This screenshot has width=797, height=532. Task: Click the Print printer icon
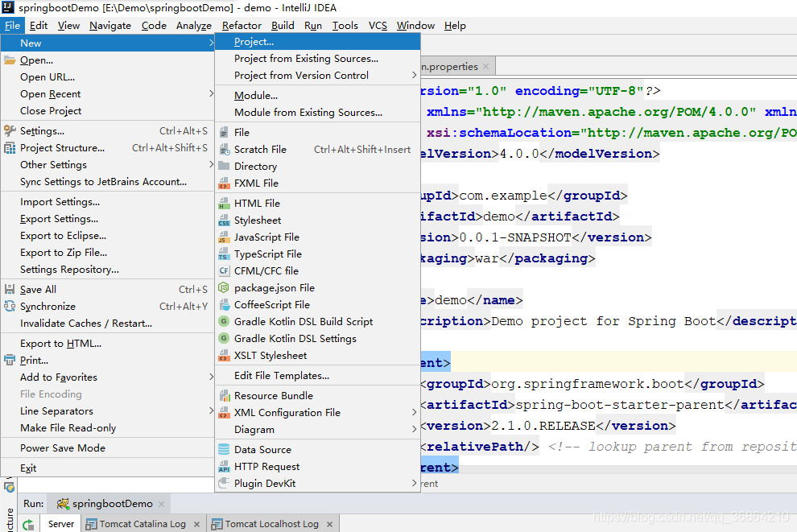10,361
